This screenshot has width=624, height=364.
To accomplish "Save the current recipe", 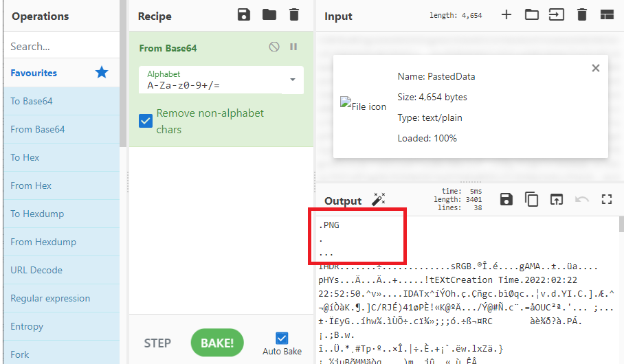I will point(243,15).
